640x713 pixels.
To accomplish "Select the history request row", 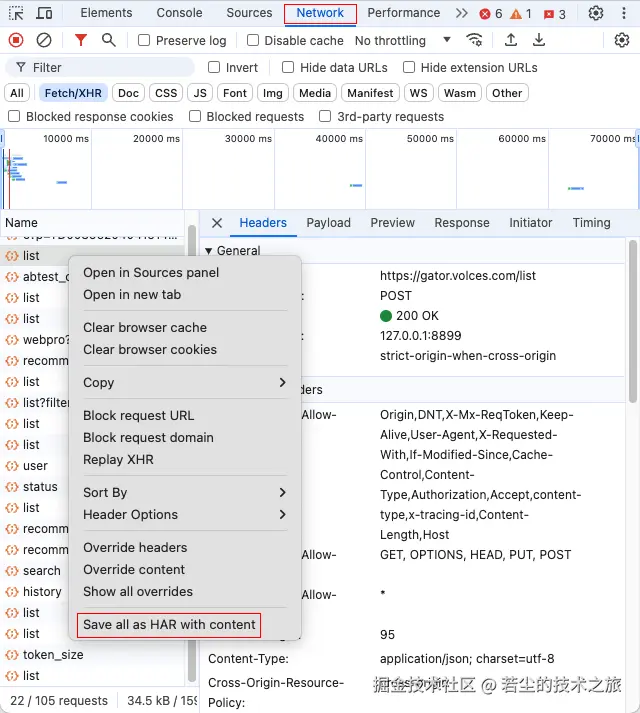I will point(36,592).
